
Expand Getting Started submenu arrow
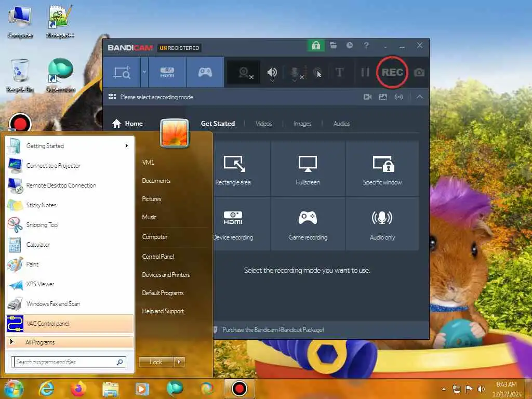point(127,146)
